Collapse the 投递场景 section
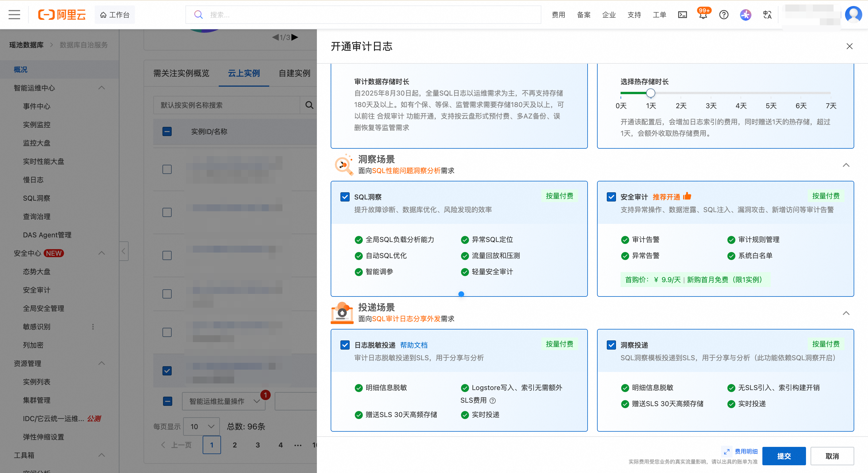Viewport: 868px width, 473px height. [846, 313]
